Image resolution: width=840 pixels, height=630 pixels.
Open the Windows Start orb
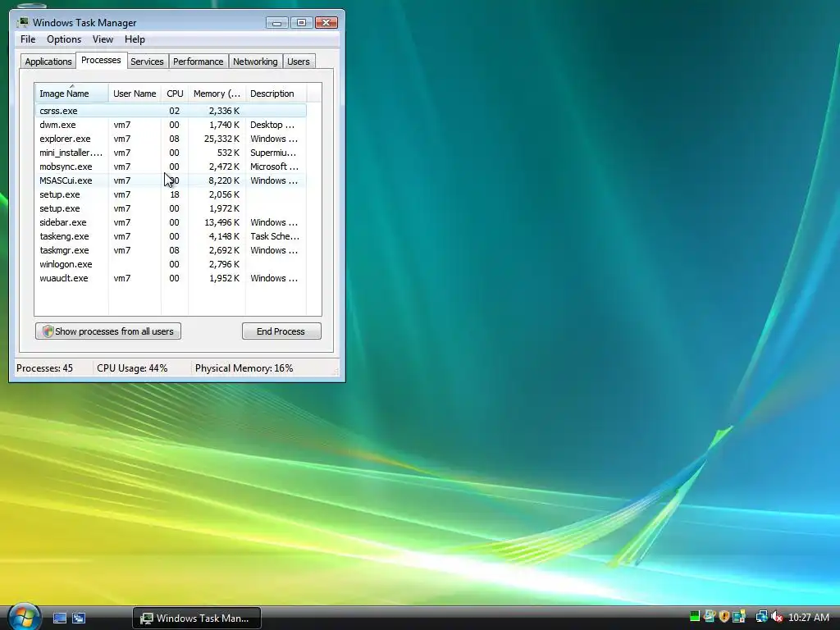coord(23,617)
